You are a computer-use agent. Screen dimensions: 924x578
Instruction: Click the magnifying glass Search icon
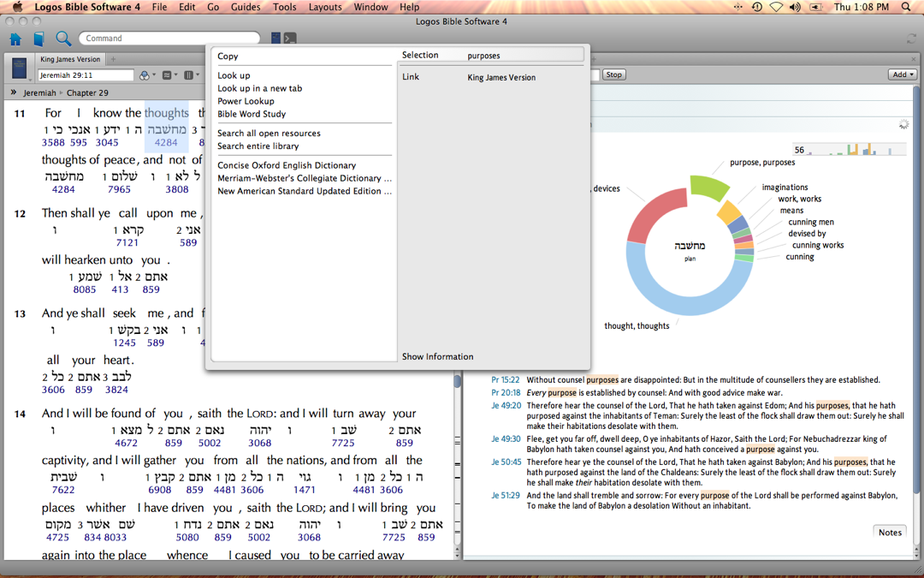(63, 39)
